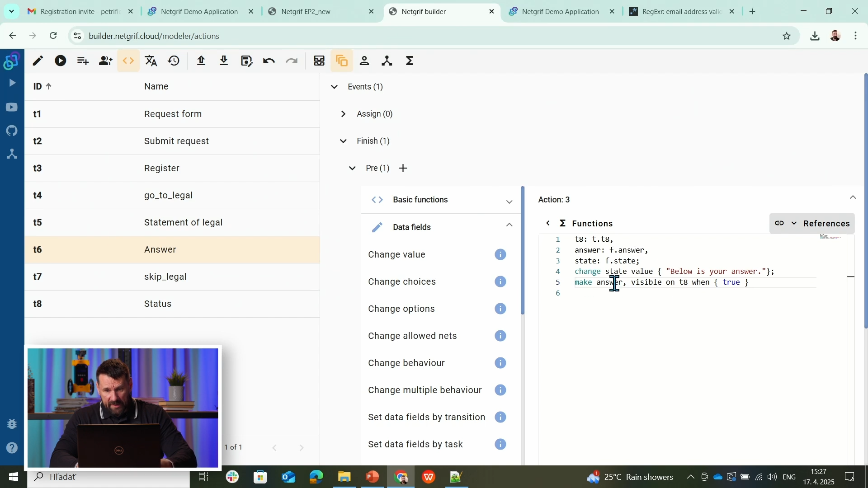This screenshot has width=868, height=488.
Task: Click the simulation play icon
Action: pyautogui.click(x=60, y=61)
